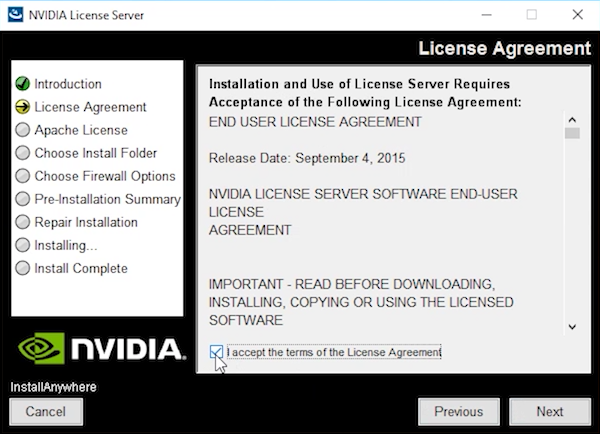The width and height of the screenshot is (600, 434).
Task: Uncheck the accept license terms checkbox
Action: click(216, 351)
